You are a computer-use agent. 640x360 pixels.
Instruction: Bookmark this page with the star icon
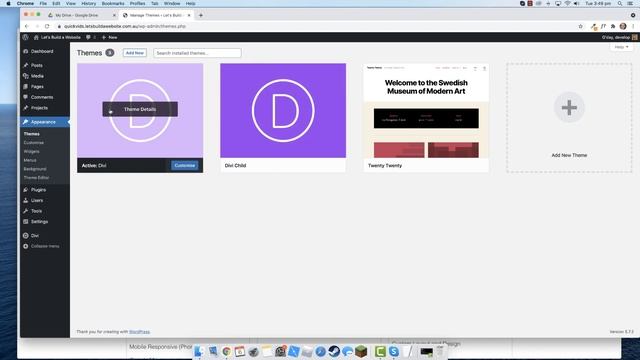pyautogui.click(x=580, y=26)
